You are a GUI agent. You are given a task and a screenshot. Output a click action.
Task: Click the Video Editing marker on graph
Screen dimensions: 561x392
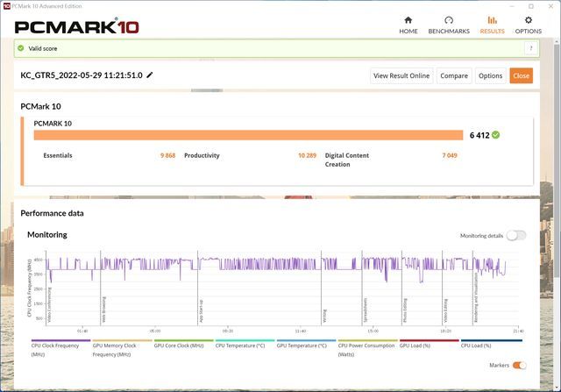coord(446,310)
